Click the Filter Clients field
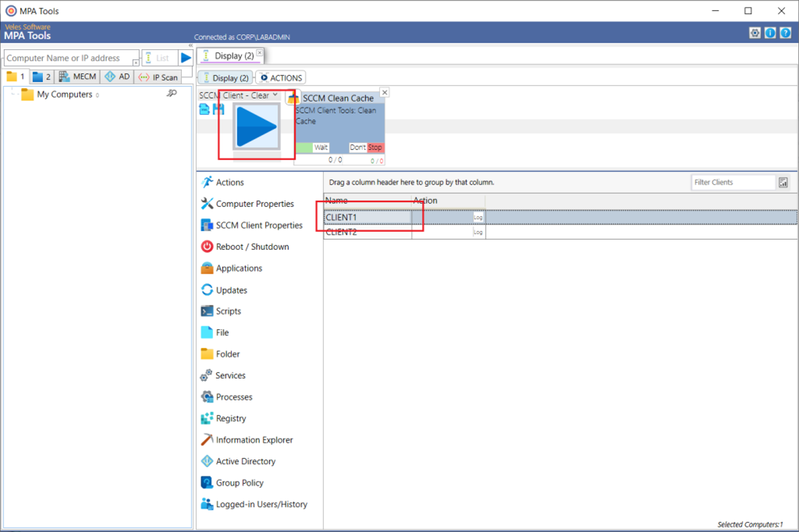Screen dimensions: 799x532 [733, 182]
